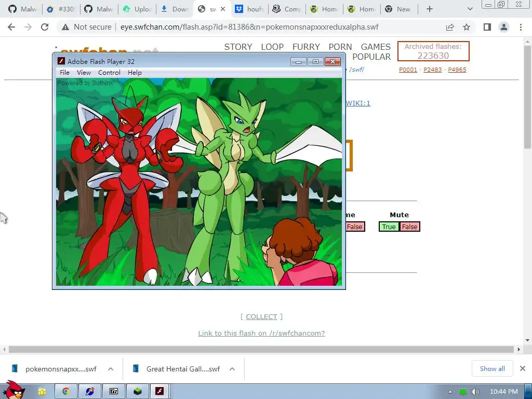Open the file explorer folder taskbar icon
The image size is (532, 399).
(42, 392)
